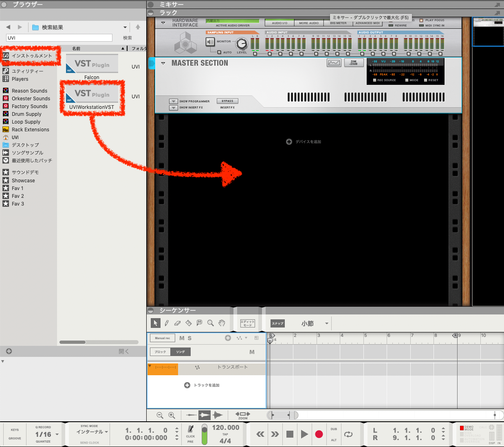504x447 pixels.
Task: Open the master section spectrum EQ window
Action: pyautogui.click(x=334, y=63)
